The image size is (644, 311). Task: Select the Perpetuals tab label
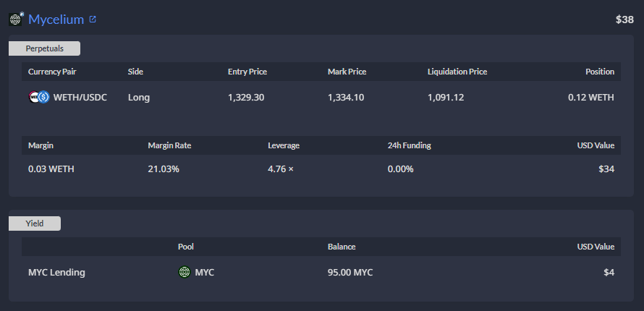pyautogui.click(x=44, y=48)
